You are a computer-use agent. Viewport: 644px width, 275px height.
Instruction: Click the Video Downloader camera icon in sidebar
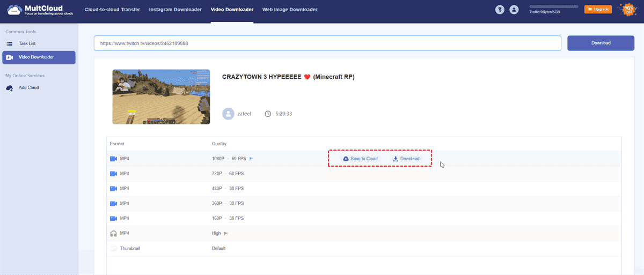click(10, 57)
